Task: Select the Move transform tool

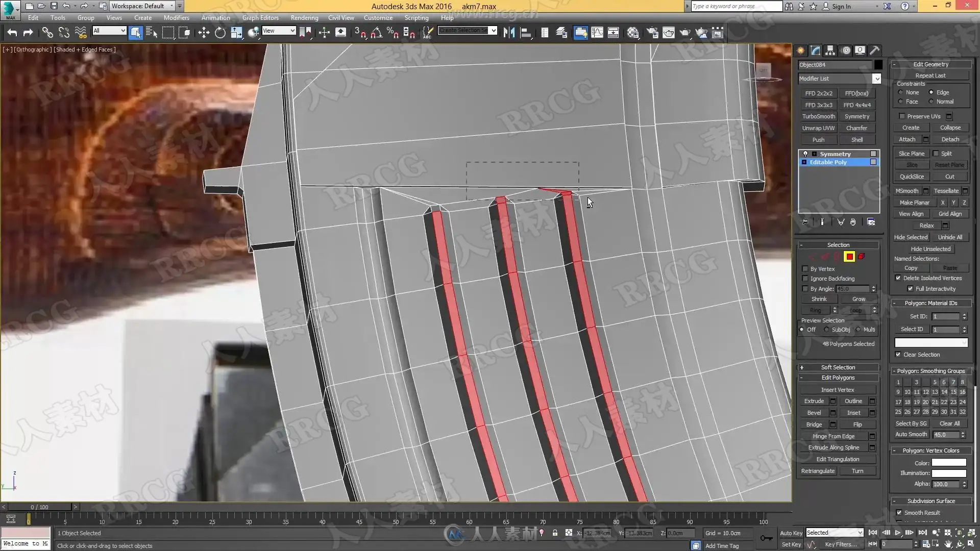Action: click(204, 33)
